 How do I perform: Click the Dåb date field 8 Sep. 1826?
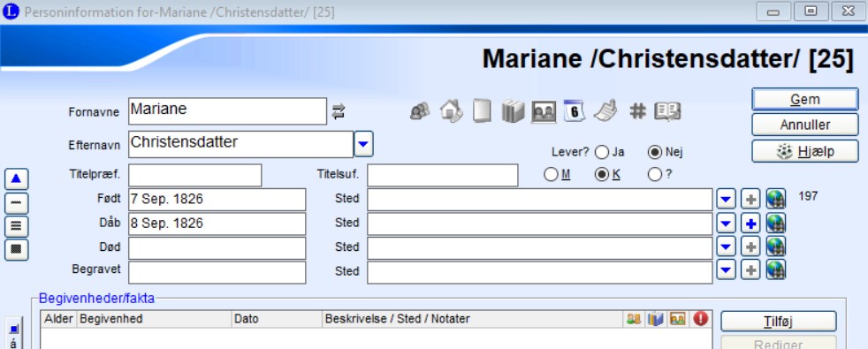(x=217, y=224)
